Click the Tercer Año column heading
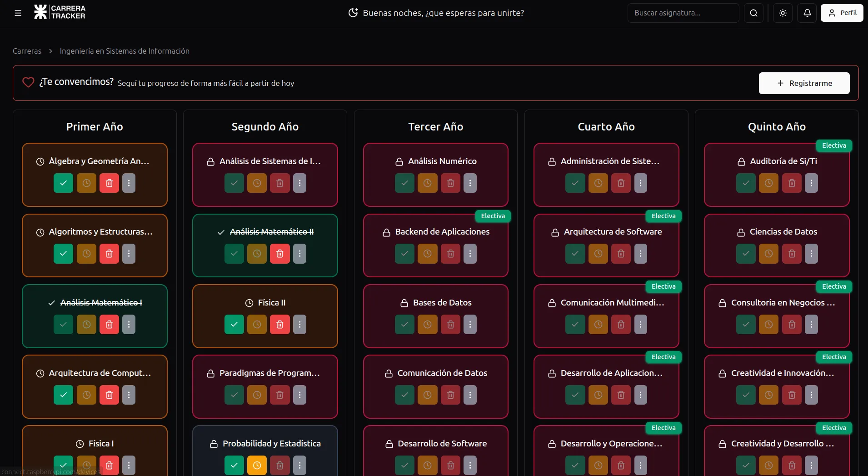The width and height of the screenshot is (868, 476). [x=435, y=127]
